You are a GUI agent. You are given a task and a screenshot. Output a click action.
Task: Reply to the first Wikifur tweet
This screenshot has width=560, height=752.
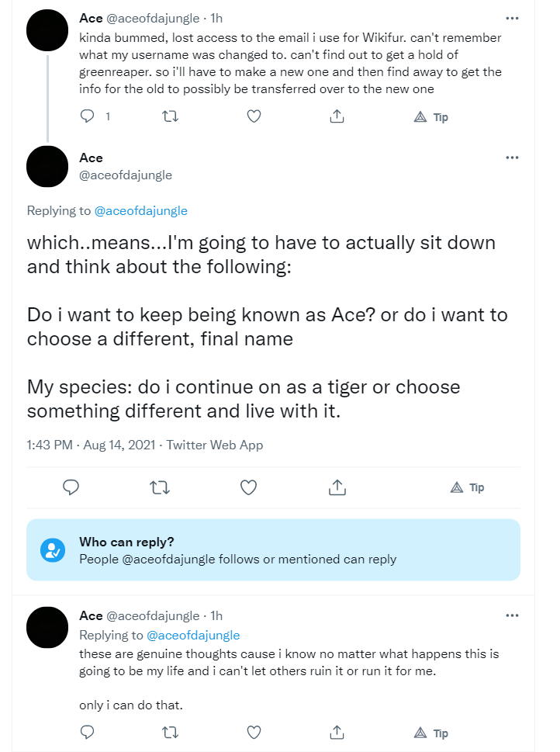coord(88,116)
